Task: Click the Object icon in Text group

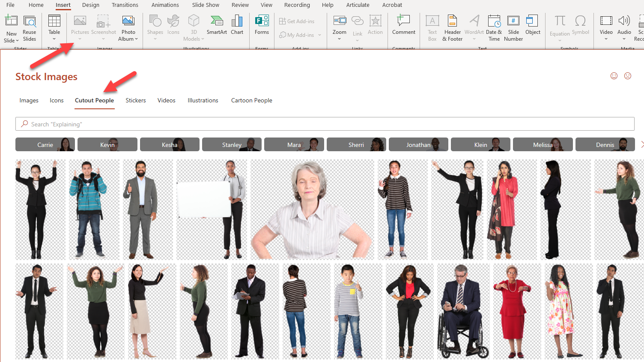Action: pos(533,25)
